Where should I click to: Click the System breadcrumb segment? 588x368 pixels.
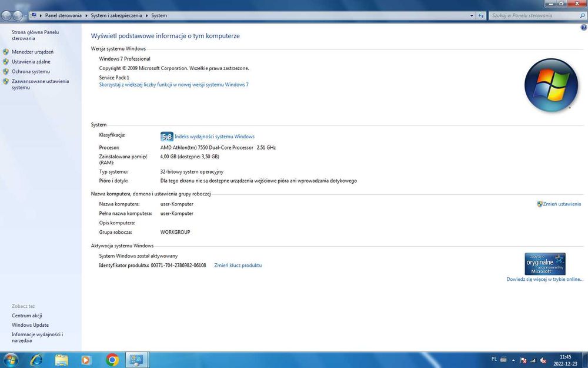point(159,15)
